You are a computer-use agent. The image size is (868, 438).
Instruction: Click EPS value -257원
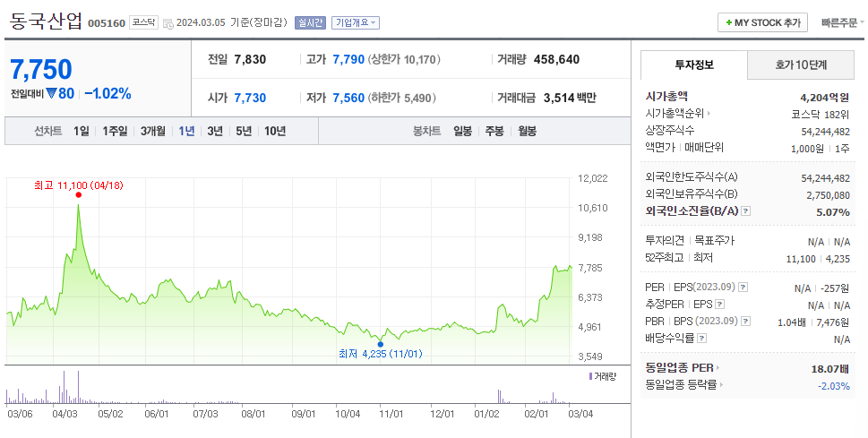pos(836,288)
